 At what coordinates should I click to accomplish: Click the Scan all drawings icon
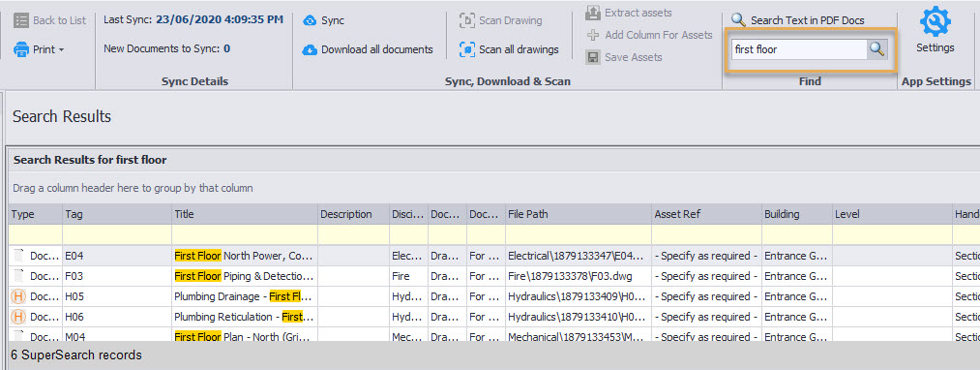click(x=467, y=49)
